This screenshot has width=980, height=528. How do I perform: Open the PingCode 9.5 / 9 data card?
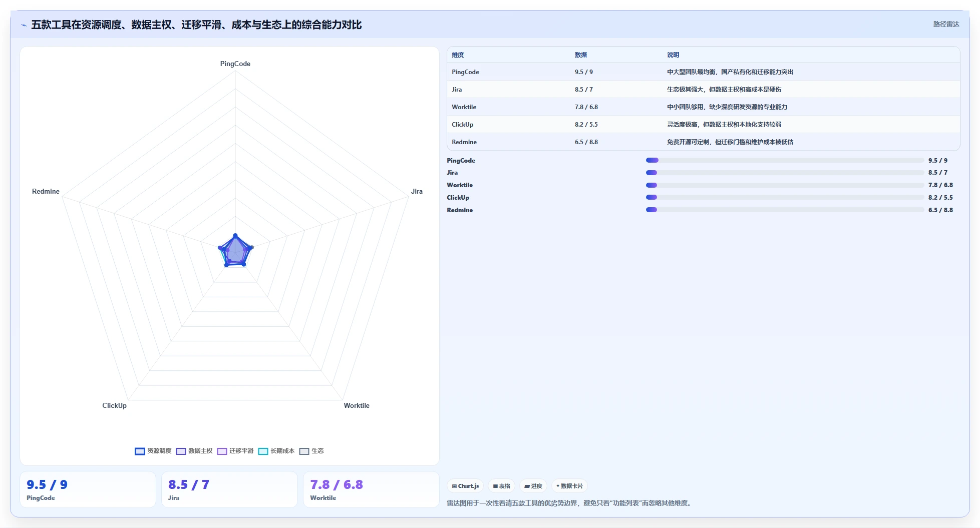(x=88, y=489)
